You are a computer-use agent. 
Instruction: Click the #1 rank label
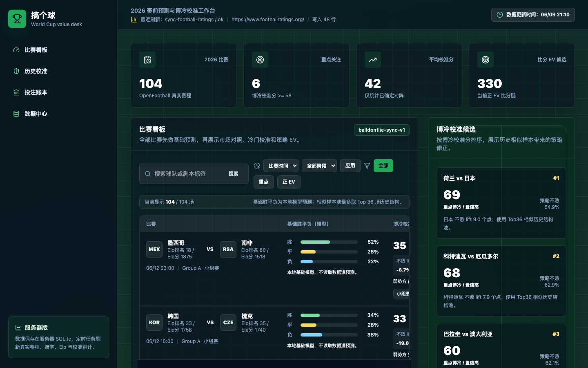pyautogui.click(x=556, y=178)
